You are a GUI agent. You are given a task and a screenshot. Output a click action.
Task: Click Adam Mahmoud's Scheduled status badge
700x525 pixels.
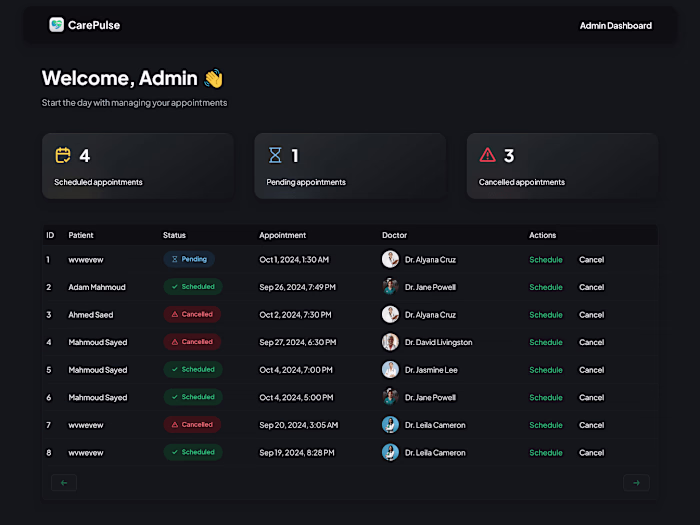coord(193,287)
